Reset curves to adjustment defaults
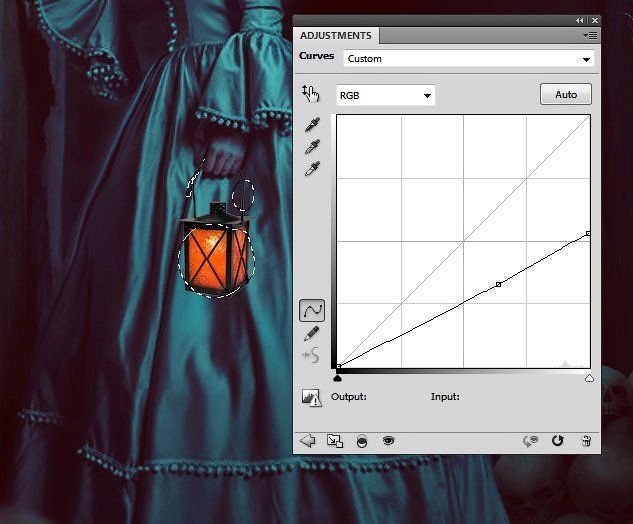Image resolution: width=633 pixels, height=524 pixels. (558, 440)
